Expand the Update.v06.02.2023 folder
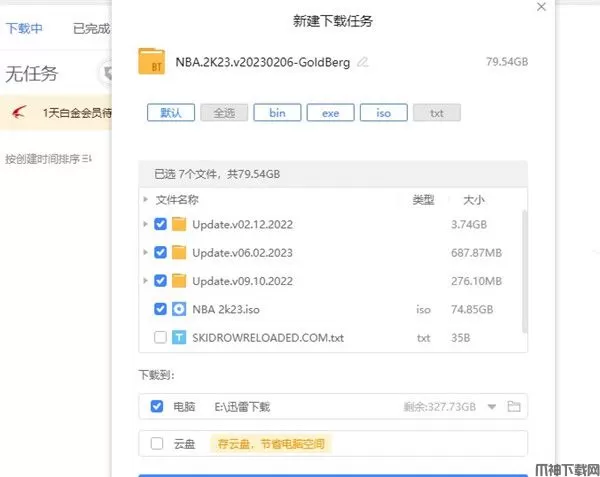 (145, 252)
